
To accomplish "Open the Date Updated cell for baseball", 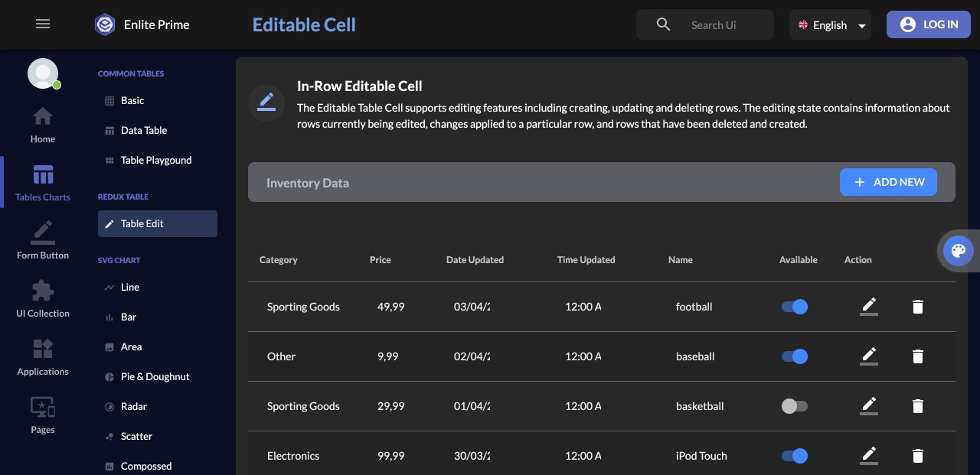I will (x=472, y=356).
